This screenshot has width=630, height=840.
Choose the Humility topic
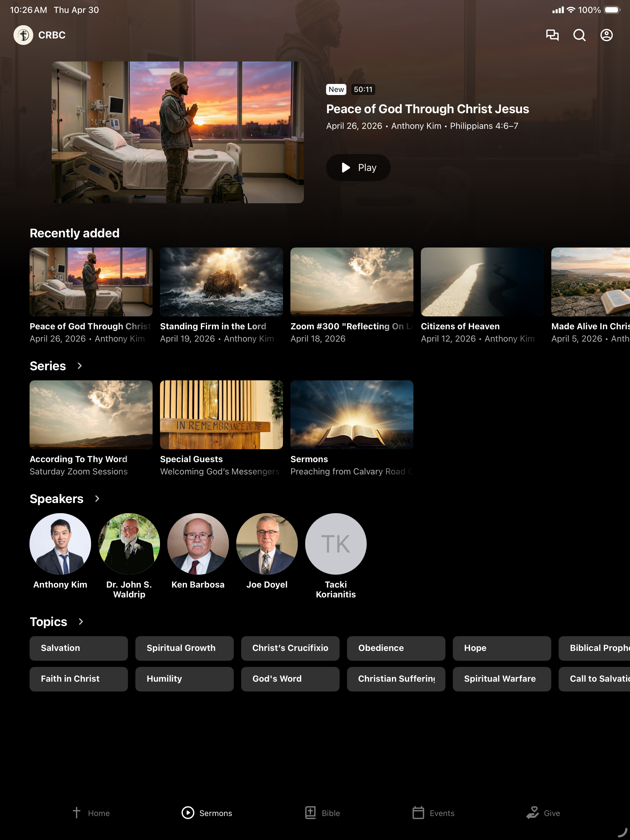point(184,679)
